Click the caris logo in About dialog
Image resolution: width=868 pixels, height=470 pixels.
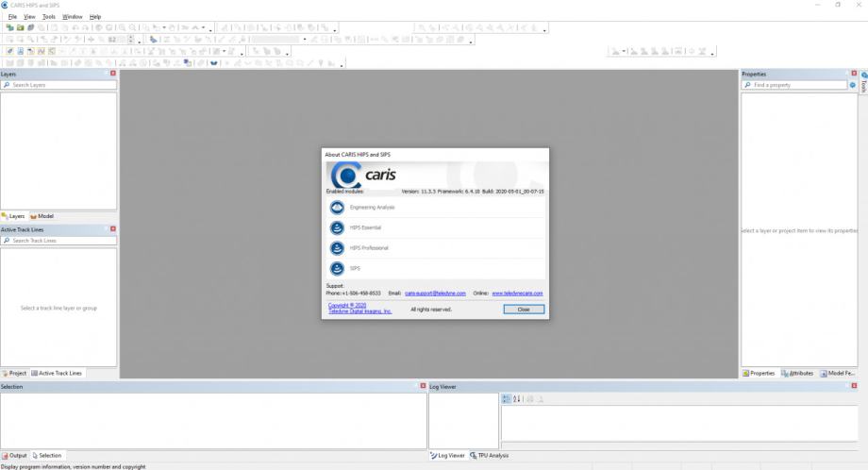(363, 175)
